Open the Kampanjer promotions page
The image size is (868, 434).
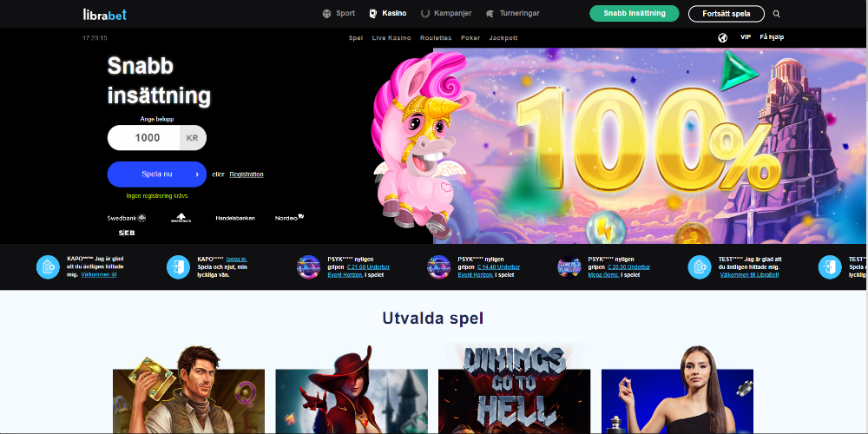tap(446, 13)
